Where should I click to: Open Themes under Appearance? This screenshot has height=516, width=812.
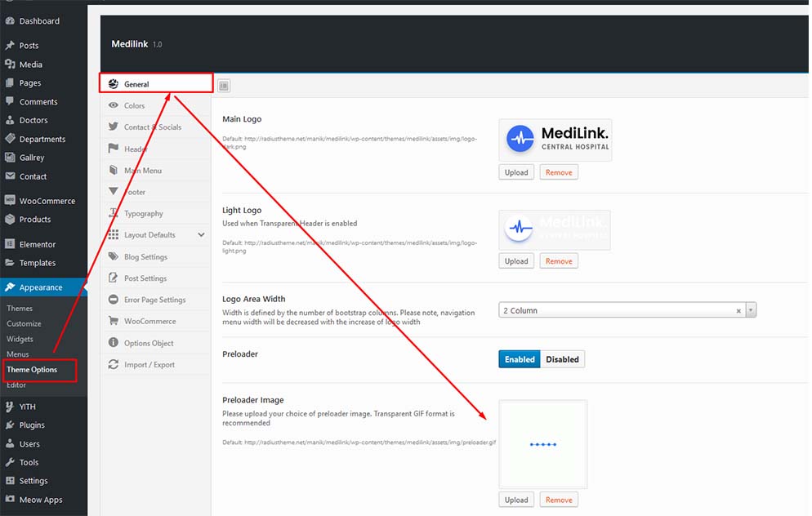[x=20, y=308]
